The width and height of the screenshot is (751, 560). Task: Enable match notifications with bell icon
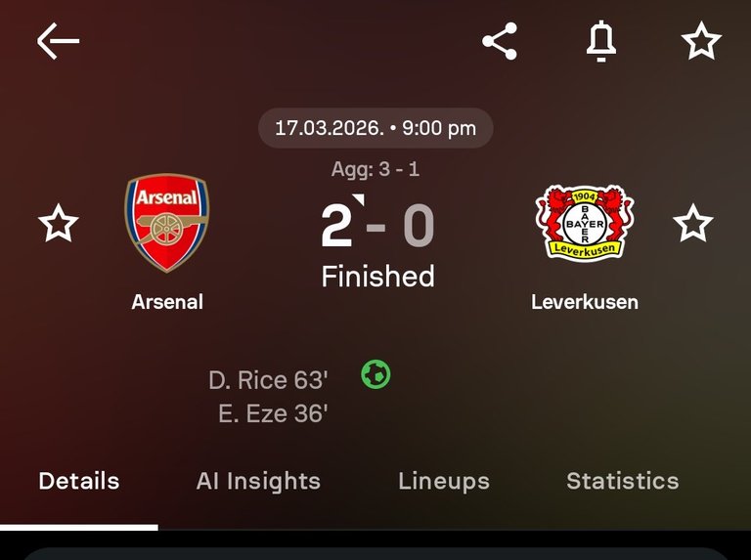(x=600, y=41)
